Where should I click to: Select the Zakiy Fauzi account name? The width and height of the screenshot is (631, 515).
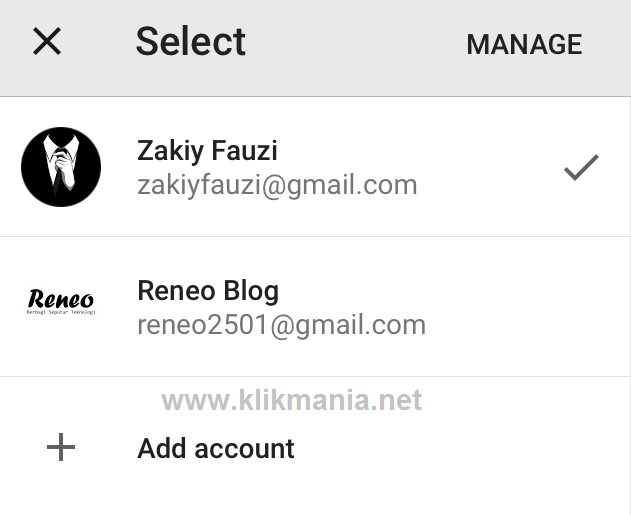[x=207, y=151]
